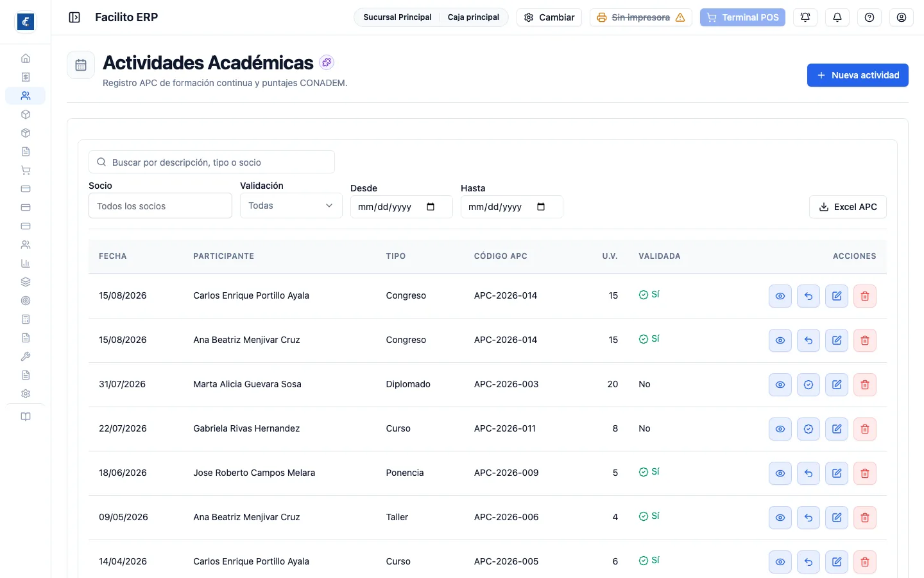Viewport: 924px width, 578px height.
Task: View details of Marta Alicia Guevara Sosa's activity
Action: click(780, 385)
